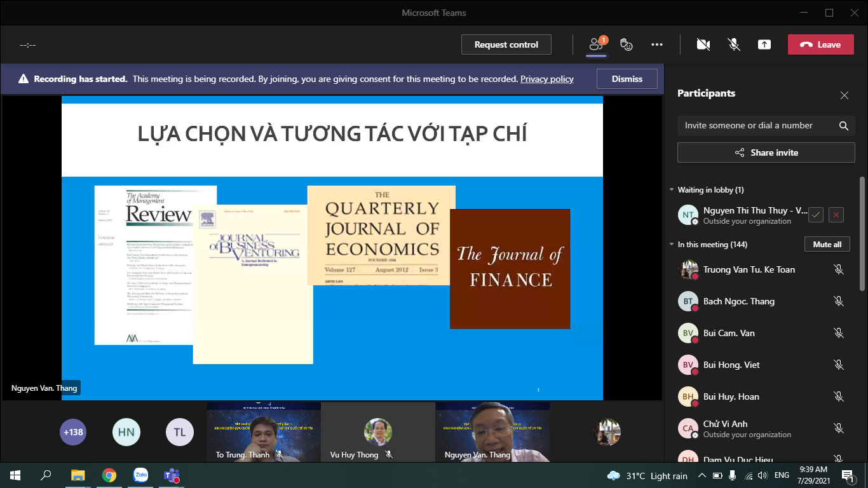Image resolution: width=868 pixels, height=488 pixels.
Task: Deny Nguyen Thi Thu Thuy with the red X
Action: pos(836,215)
